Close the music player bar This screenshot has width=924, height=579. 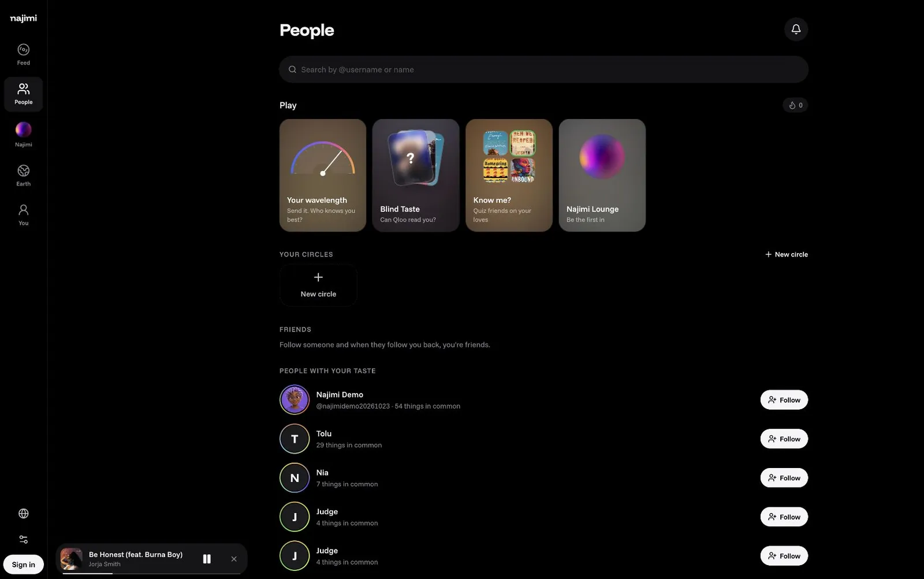234,559
